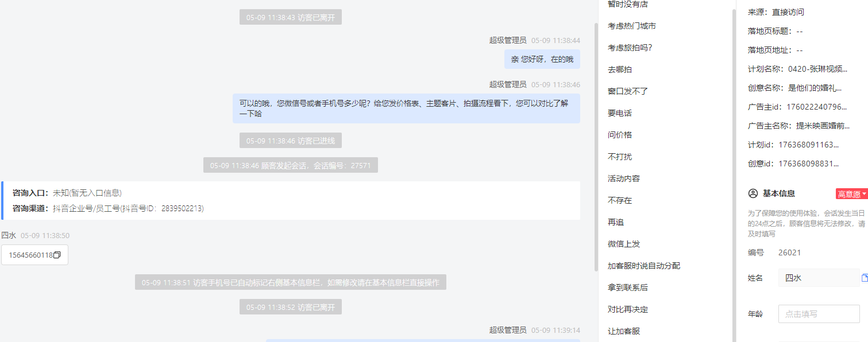Viewport: 868px width, 342px height.
Task: Click the 咨询渠道 抖音企业号 info line
Action: click(x=108, y=208)
